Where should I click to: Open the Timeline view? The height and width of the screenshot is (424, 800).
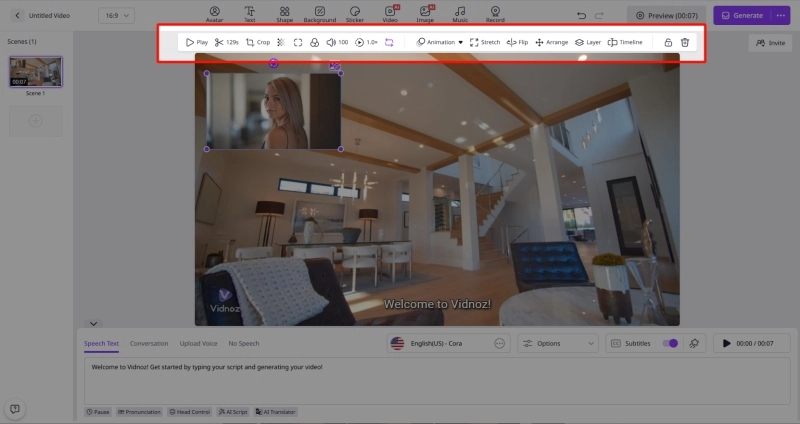tap(625, 42)
